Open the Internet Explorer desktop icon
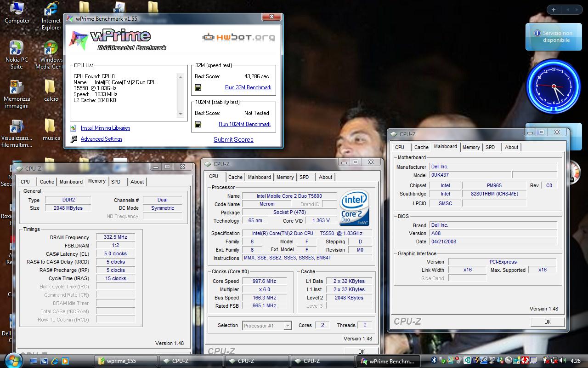 click(x=51, y=16)
